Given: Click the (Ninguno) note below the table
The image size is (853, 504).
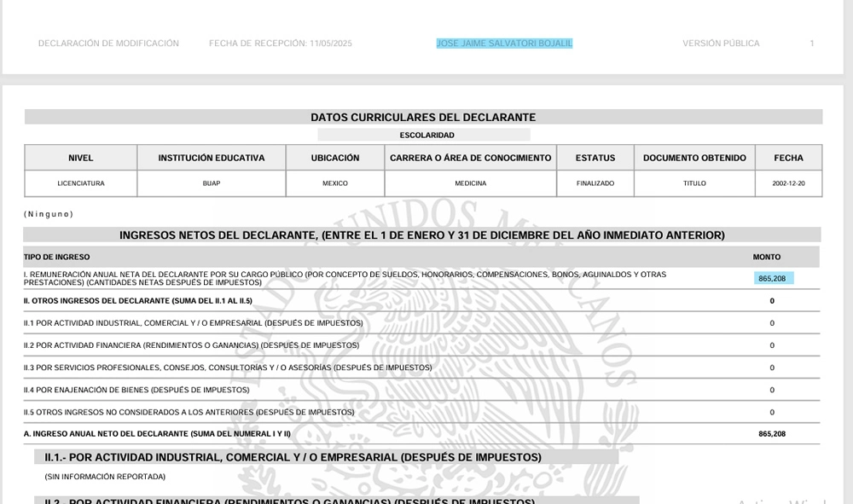Looking at the screenshot, I should click(49, 214).
